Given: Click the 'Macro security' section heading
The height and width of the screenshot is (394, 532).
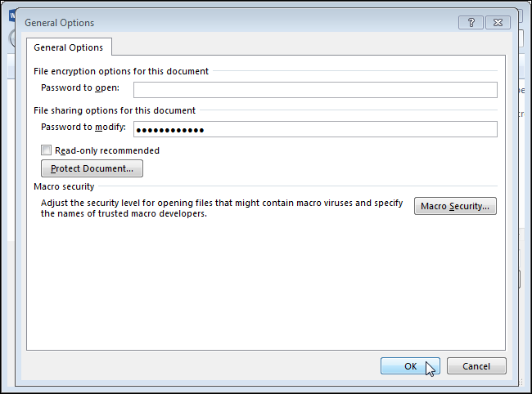Looking at the screenshot, I should coord(64,187).
